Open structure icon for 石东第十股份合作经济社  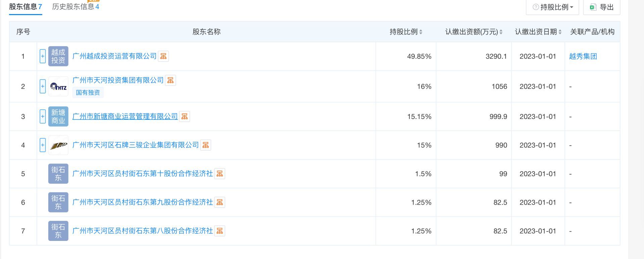220,174
